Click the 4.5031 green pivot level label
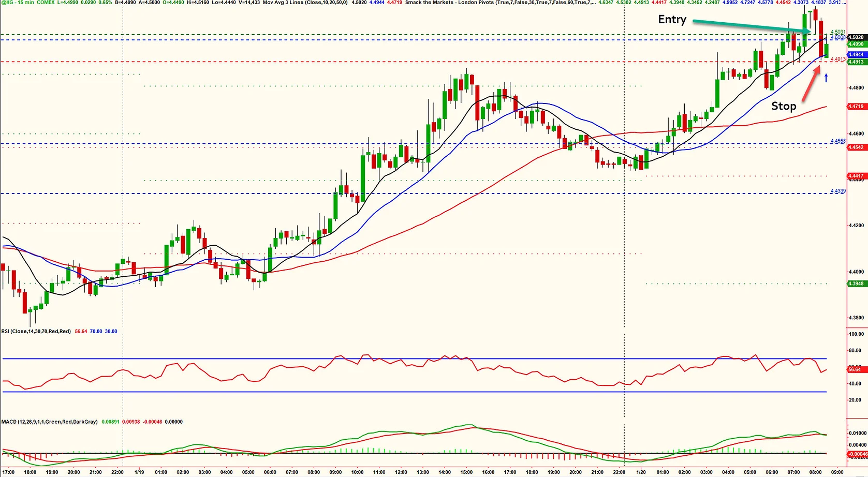Image resolution: width=868 pixels, height=477 pixels. pyautogui.click(x=837, y=32)
